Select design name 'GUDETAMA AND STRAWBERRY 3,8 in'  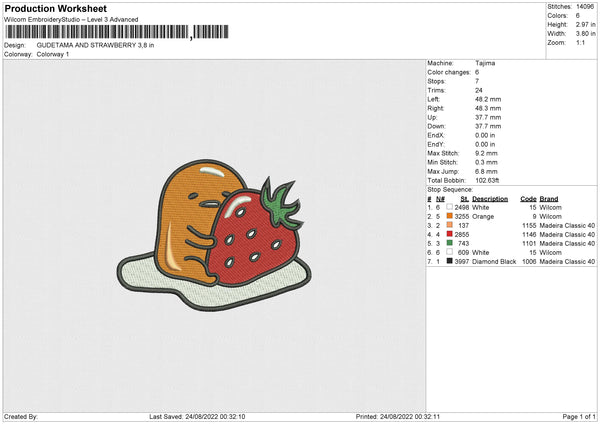[x=95, y=45]
